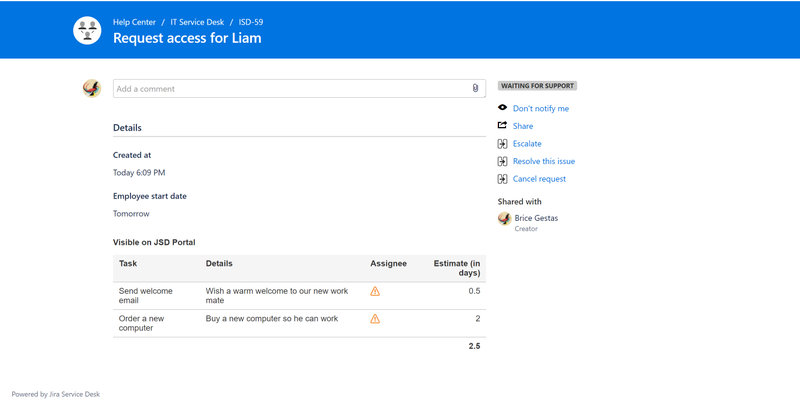Click the Escalate transition icon
800x403 pixels.
point(503,144)
